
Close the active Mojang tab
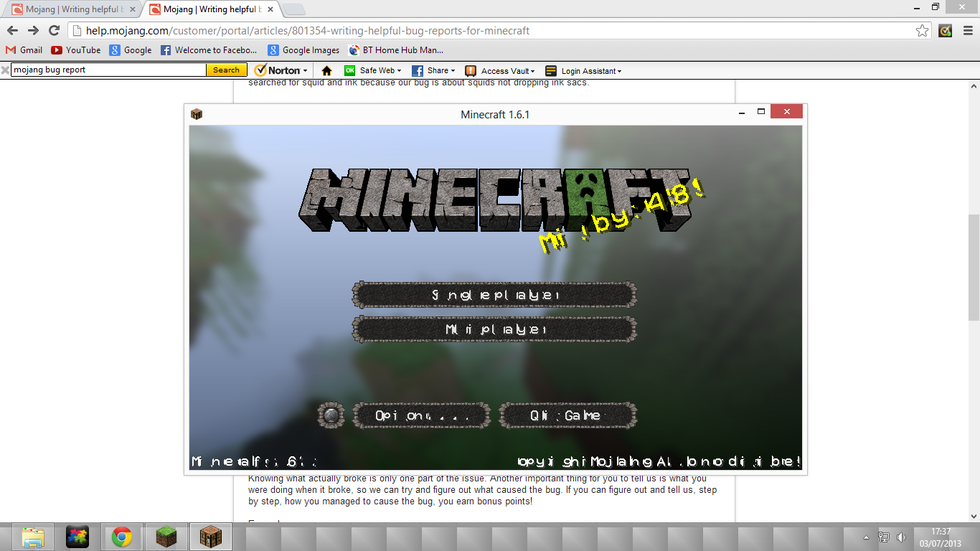tap(269, 9)
